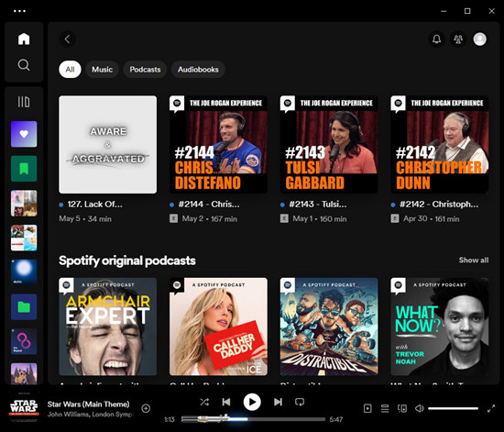
Task: Open #2144 Chris Distefano episode cover
Action: (x=218, y=144)
